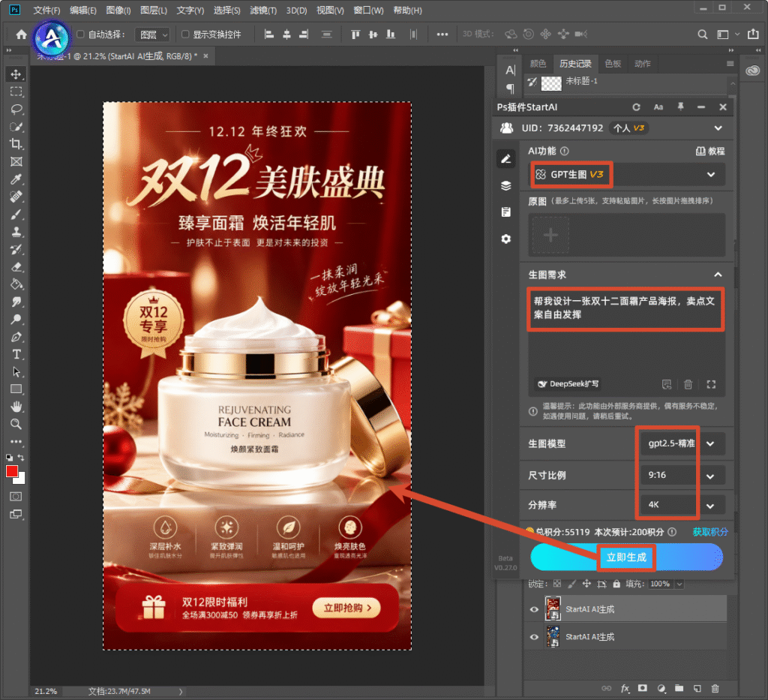Image resolution: width=768 pixels, height=700 pixels.
Task: Select the Lasso tool
Action: (16, 109)
